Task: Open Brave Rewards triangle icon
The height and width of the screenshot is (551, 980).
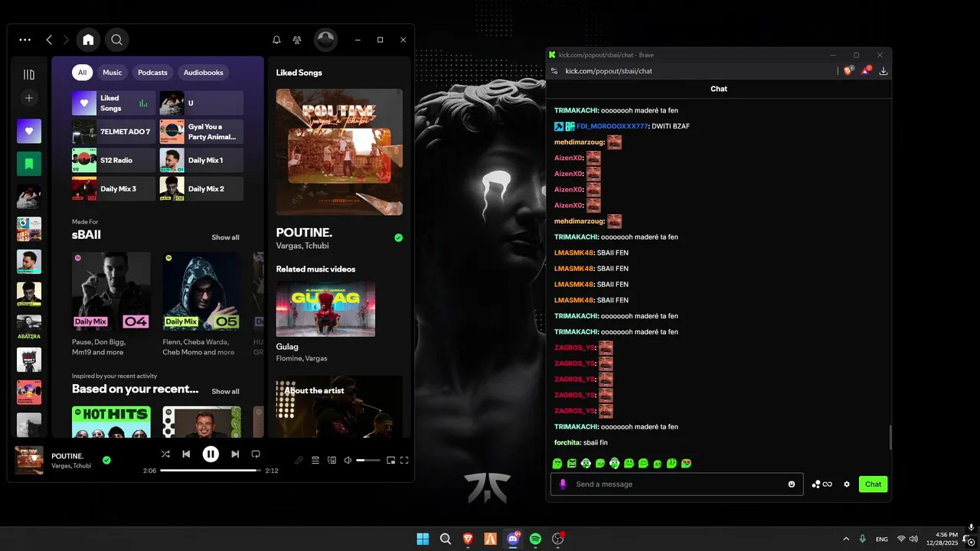Action: 866,70
